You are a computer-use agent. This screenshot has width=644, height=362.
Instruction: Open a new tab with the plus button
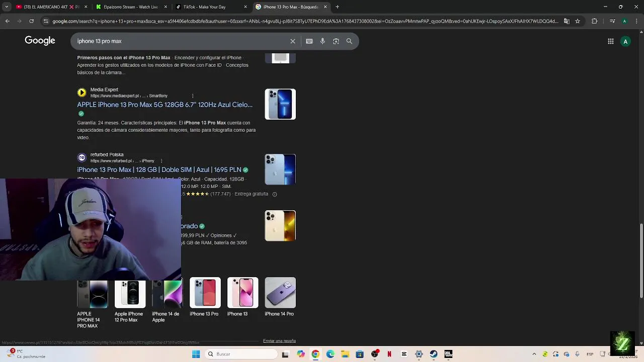(x=337, y=7)
